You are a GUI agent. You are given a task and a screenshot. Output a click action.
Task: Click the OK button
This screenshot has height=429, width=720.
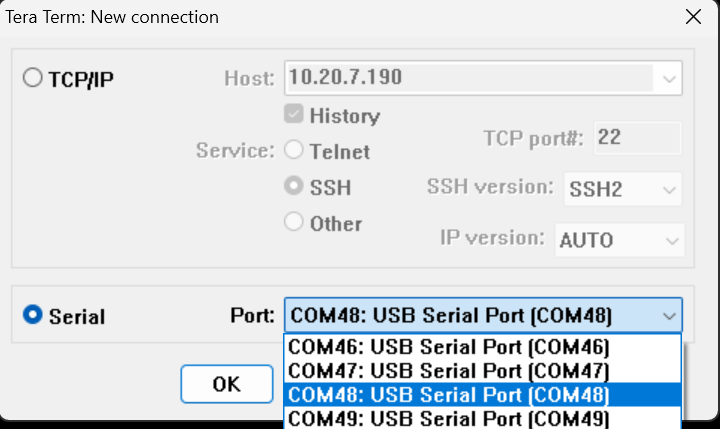pyautogui.click(x=227, y=384)
